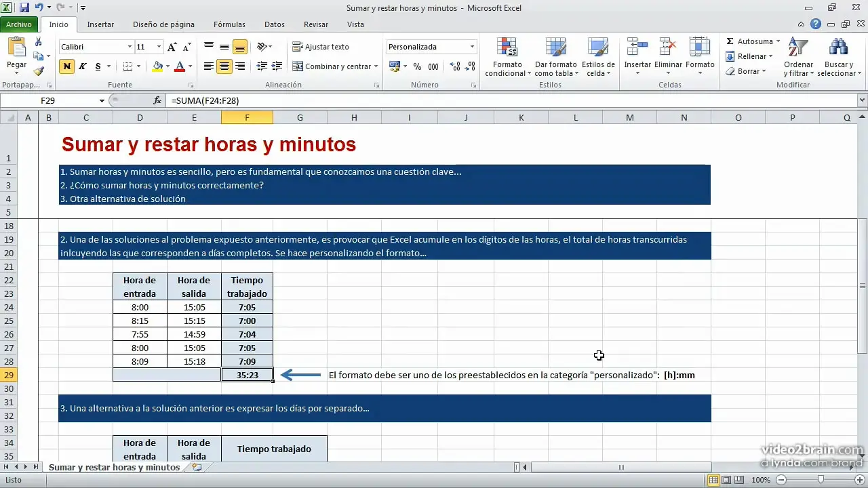Select the sheet tab Sumar y restar horas y minutos
Screen dimensions: 868x488
click(x=115, y=468)
